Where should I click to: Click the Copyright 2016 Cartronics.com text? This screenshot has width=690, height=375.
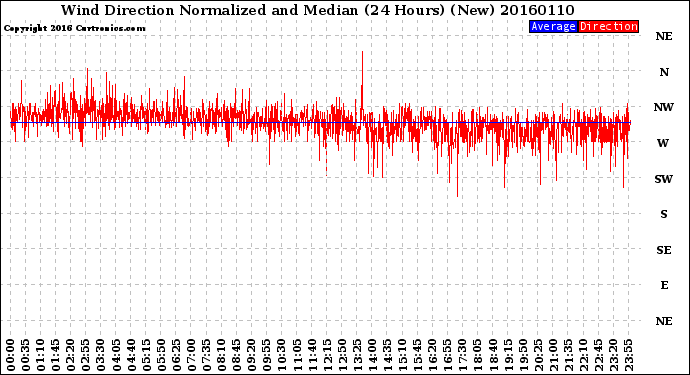(x=74, y=28)
